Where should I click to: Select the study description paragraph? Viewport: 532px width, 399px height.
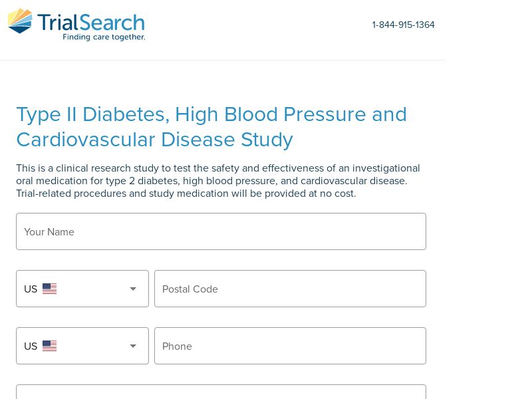[218, 180]
